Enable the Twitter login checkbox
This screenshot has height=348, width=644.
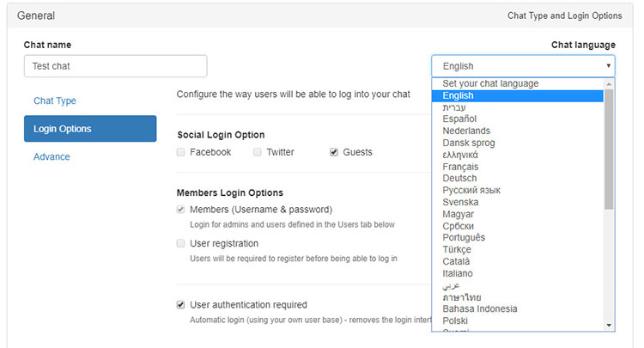pos(258,152)
